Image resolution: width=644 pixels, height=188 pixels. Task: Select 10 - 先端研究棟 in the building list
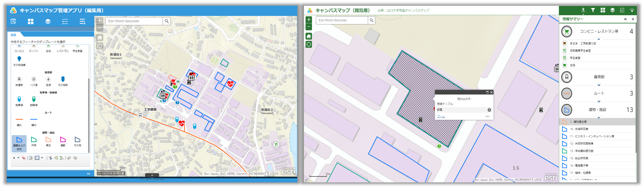click(x=598, y=129)
